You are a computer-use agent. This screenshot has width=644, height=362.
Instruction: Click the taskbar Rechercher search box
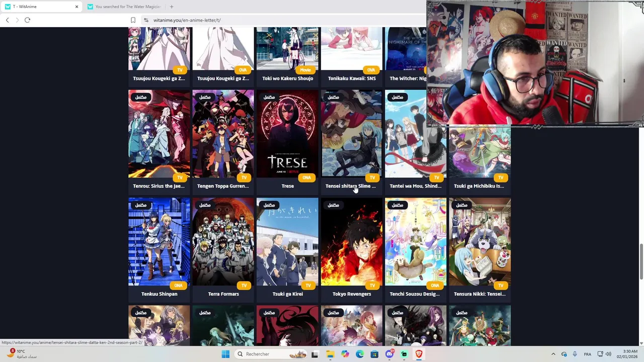[270, 354]
